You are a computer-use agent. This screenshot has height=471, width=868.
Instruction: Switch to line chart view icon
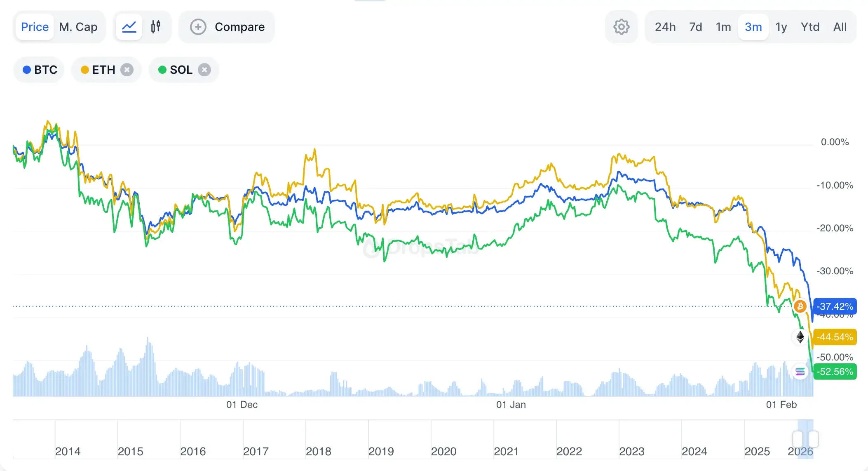tap(129, 27)
